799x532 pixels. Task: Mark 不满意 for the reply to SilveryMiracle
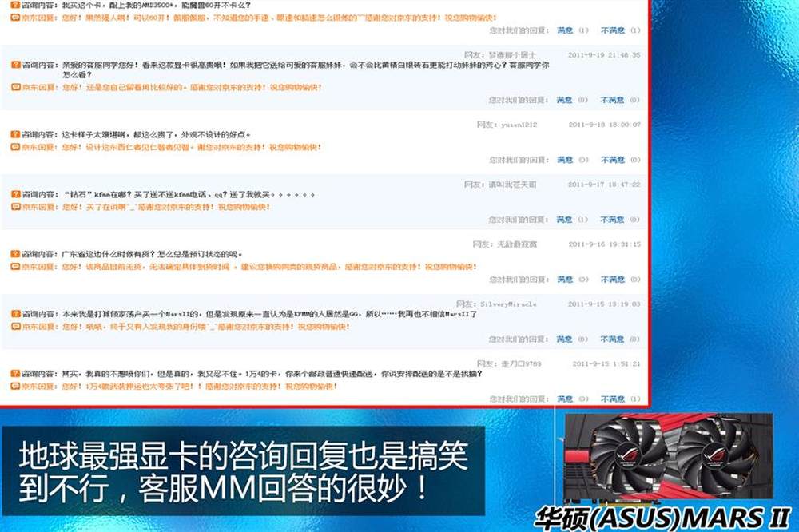(x=612, y=339)
